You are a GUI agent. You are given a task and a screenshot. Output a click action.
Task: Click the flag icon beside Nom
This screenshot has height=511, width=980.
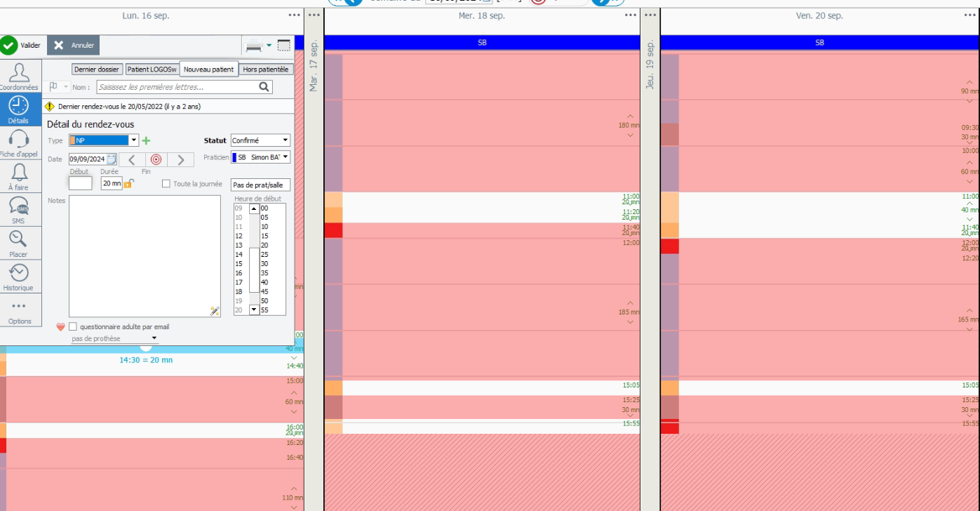(x=53, y=86)
